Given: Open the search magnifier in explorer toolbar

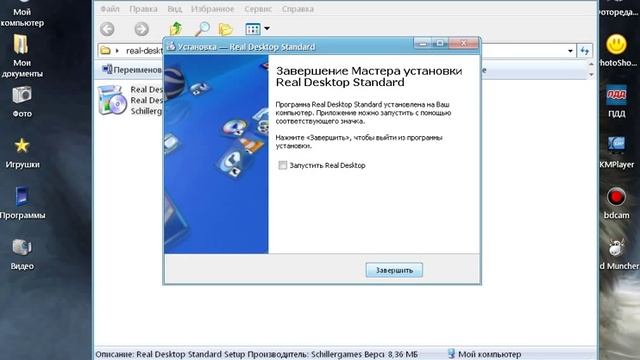Looking at the screenshot, I should 202,29.
